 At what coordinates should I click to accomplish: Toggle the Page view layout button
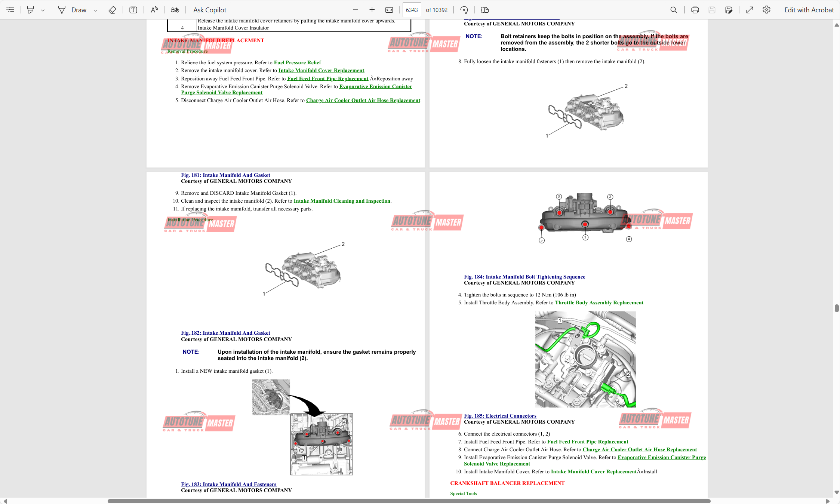[485, 10]
